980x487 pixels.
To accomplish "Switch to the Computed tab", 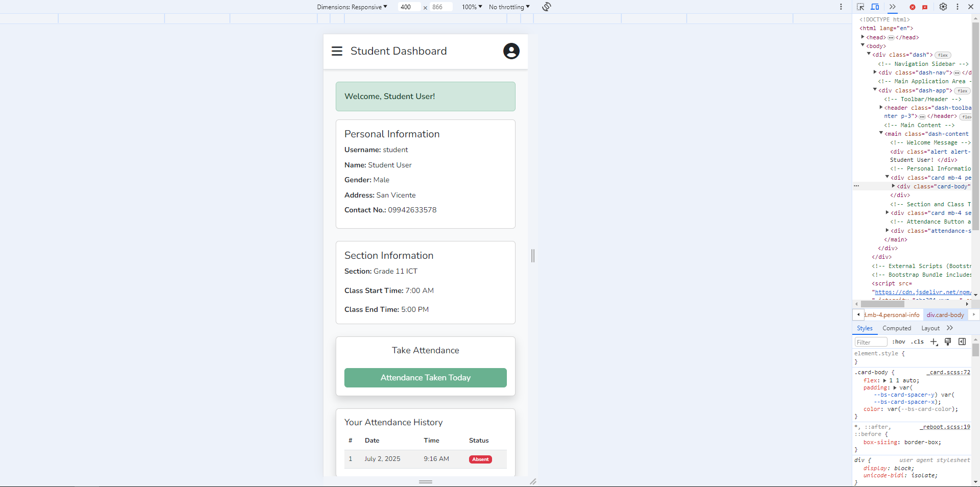I will click(x=897, y=328).
